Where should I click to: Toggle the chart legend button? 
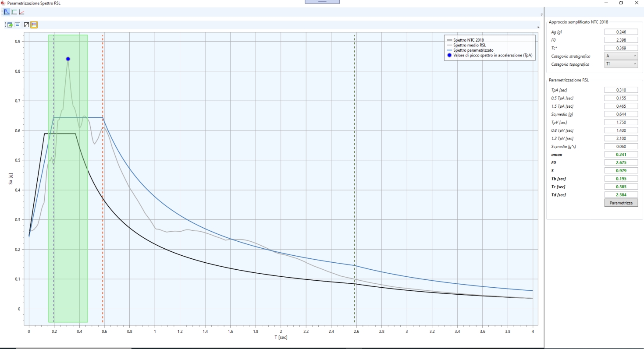click(34, 25)
